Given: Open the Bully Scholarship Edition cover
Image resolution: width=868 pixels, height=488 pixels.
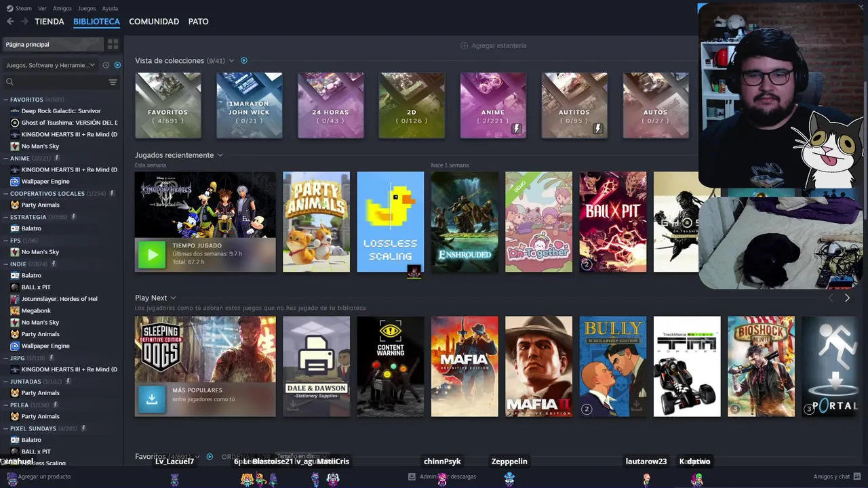Looking at the screenshot, I should pyautogui.click(x=613, y=366).
